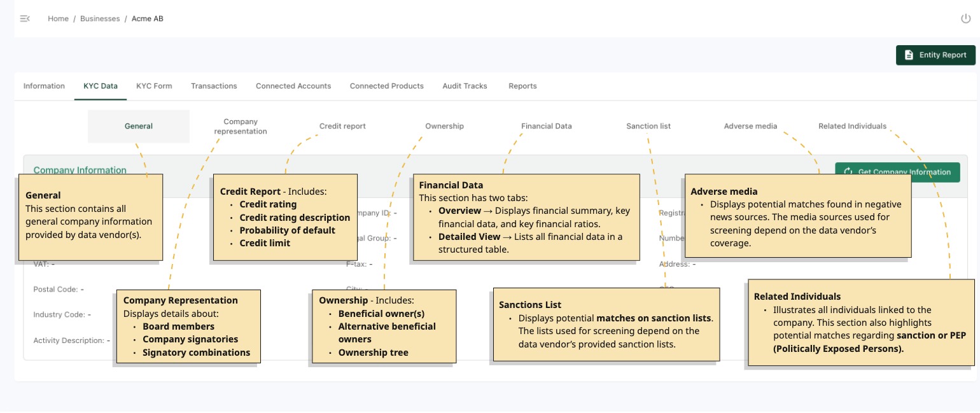The image size is (980, 413).
Task: Open the Entity Report button
Action: tap(935, 55)
